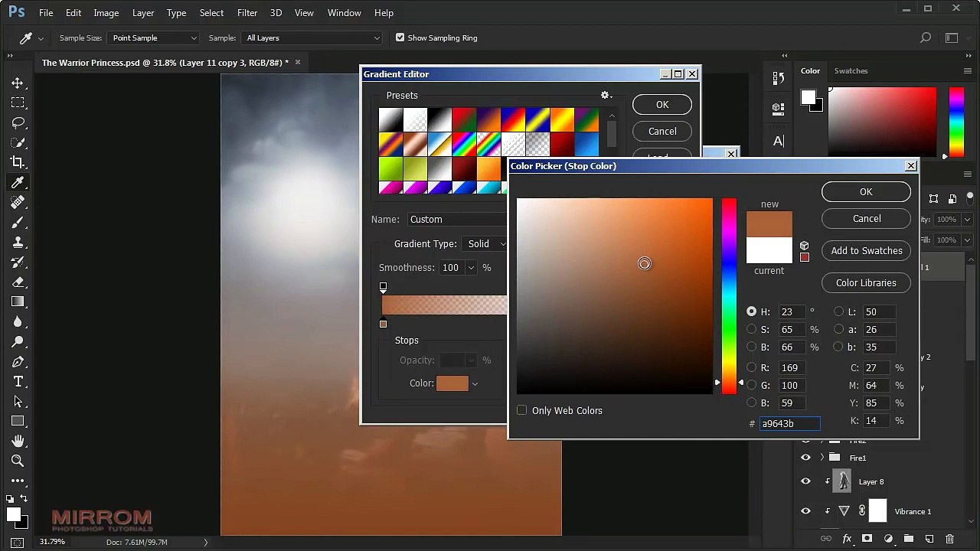The height and width of the screenshot is (551, 980).
Task: Click Cancel in the Color Picker dialog
Action: point(866,218)
